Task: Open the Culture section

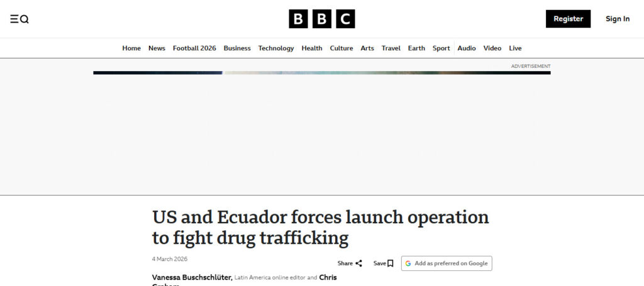Action: [x=341, y=48]
